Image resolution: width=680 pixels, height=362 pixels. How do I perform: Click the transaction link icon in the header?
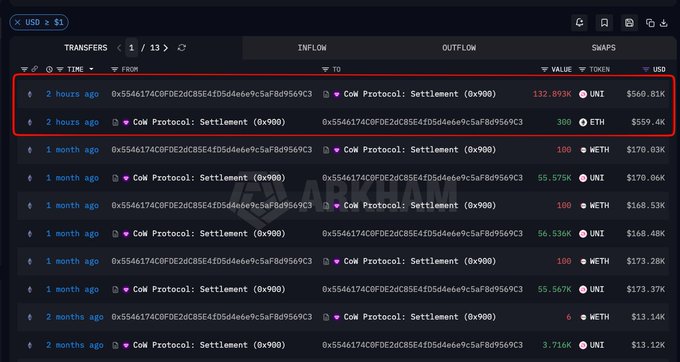(x=34, y=69)
